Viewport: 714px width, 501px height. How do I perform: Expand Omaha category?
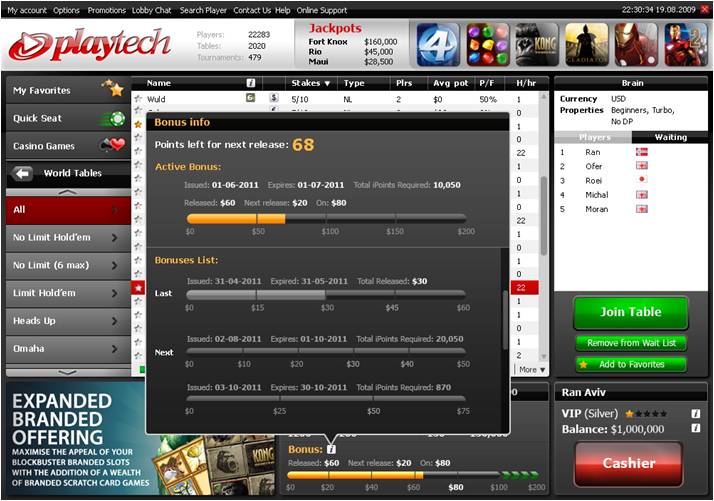[114, 349]
